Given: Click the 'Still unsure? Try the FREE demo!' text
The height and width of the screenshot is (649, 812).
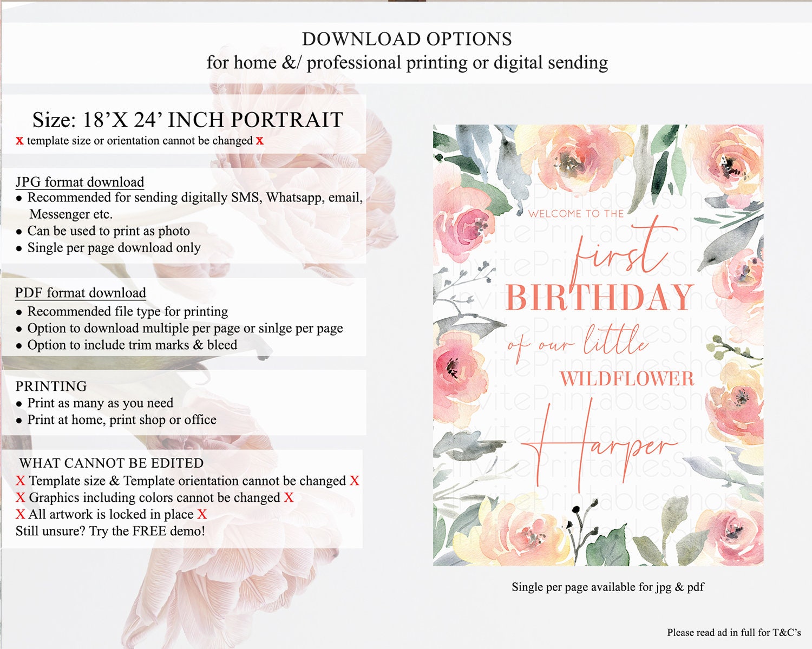Looking at the screenshot, I should [x=110, y=531].
